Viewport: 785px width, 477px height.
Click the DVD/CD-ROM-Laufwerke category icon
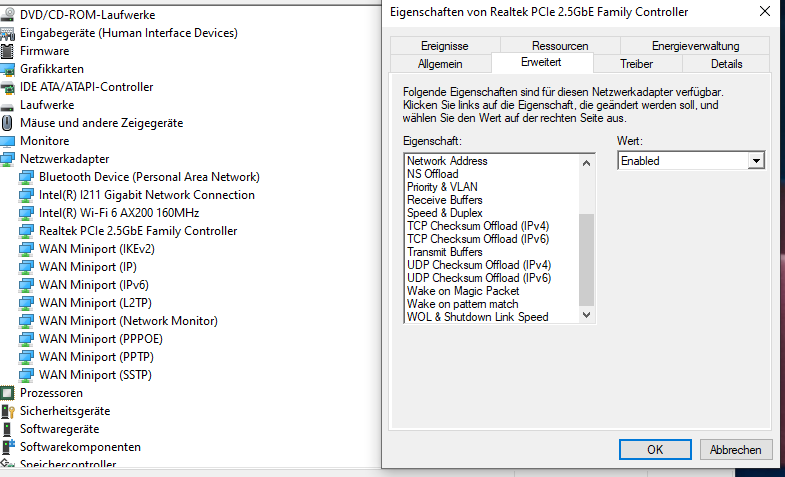pos(7,15)
